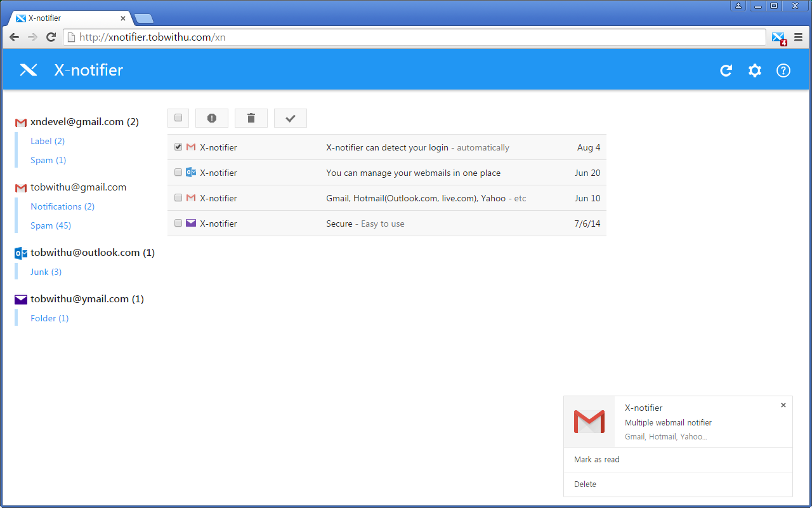
Task: Open the xndevel@gmail.com account
Action: click(x=84, y=121)
